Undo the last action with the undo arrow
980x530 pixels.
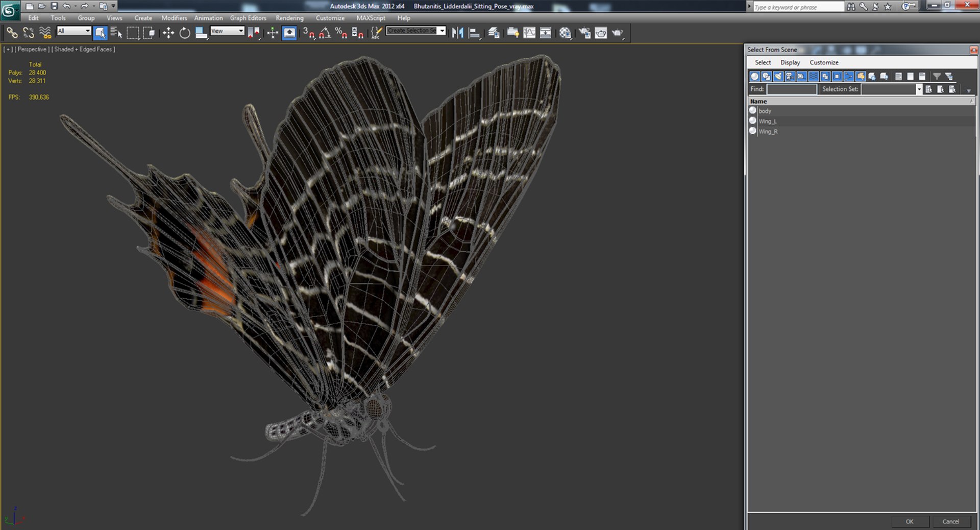pos(66,6)
